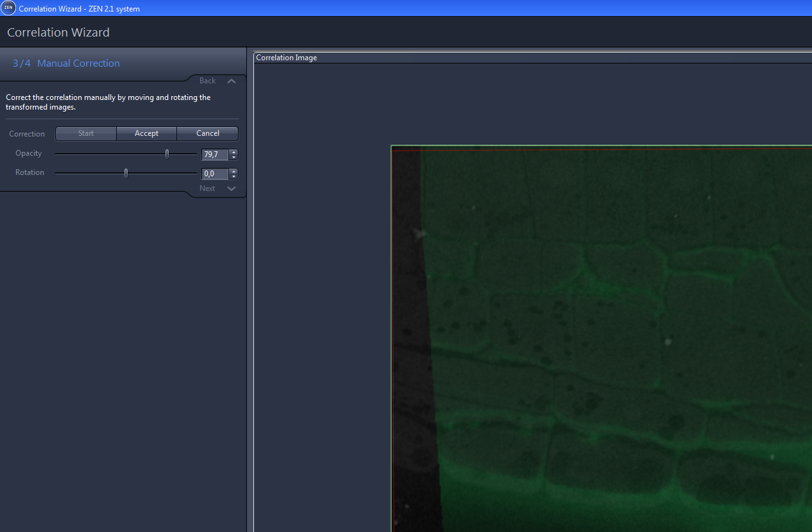This screenshot has width=812, height=532.
Task: Click the 3/4 Manual Correction step header
Action: pos(65,63)
